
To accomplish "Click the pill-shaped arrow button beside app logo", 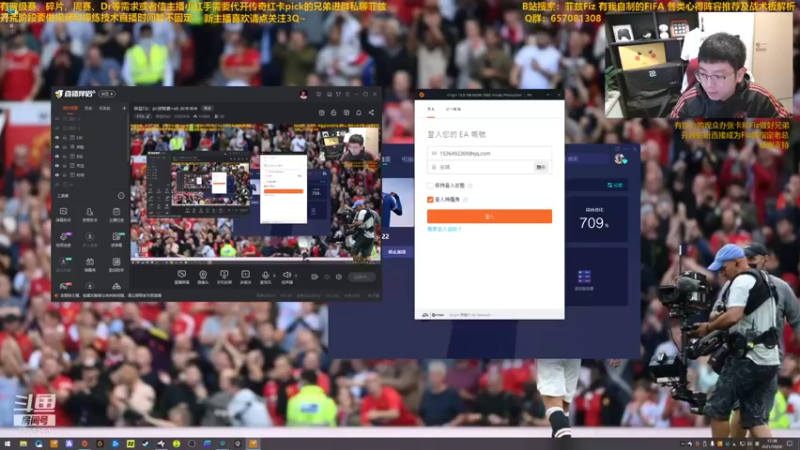I will (107, 94).
